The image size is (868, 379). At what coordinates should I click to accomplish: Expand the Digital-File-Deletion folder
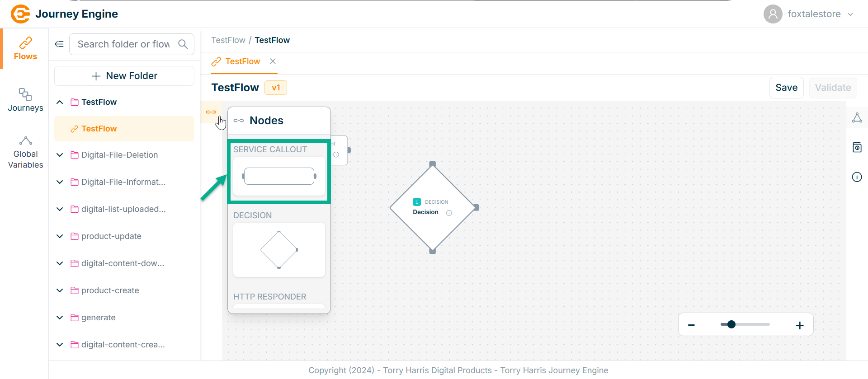coord(60,155)
